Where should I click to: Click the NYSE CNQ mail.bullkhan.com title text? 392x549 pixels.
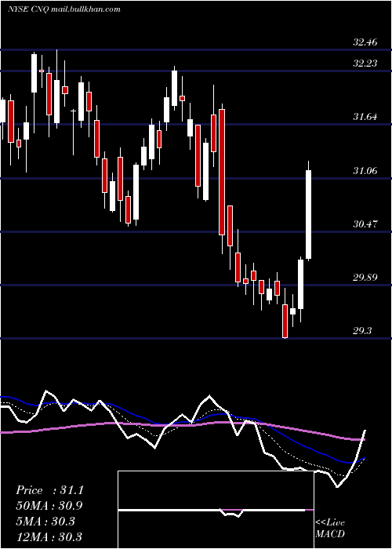coord(64,9)
